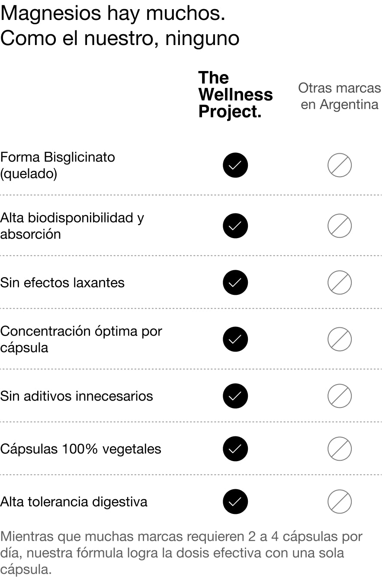Click checkmark icon for Sin efectos laxantes
The width and height of the screenshot is (382, 588).
coord(235,283)
